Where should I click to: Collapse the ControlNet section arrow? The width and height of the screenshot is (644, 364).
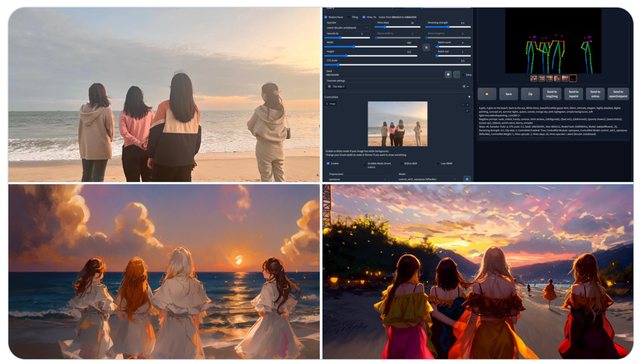pyautogui.click(x=469, y=97)
